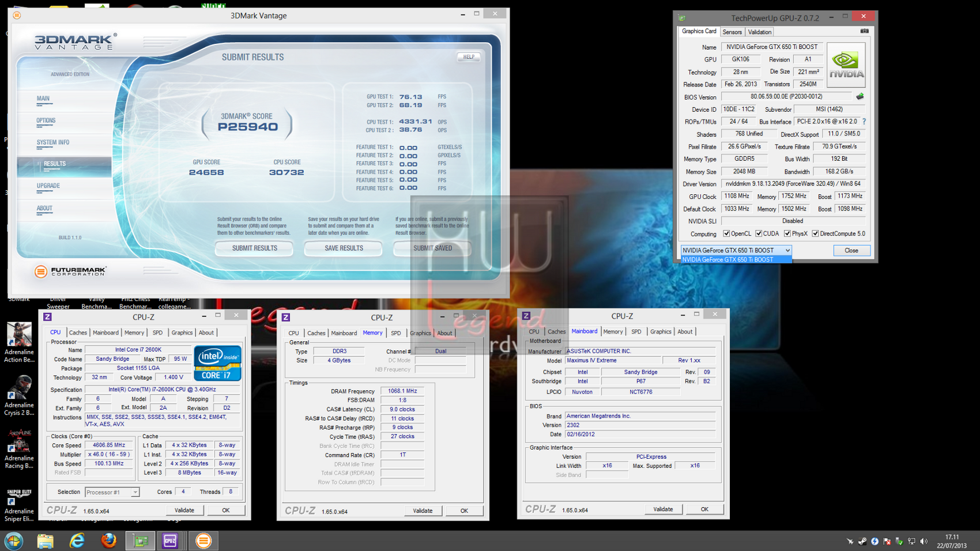
Task: Click the Intel Core i7 logo in CPU-Z
Action: click(217, 363)
